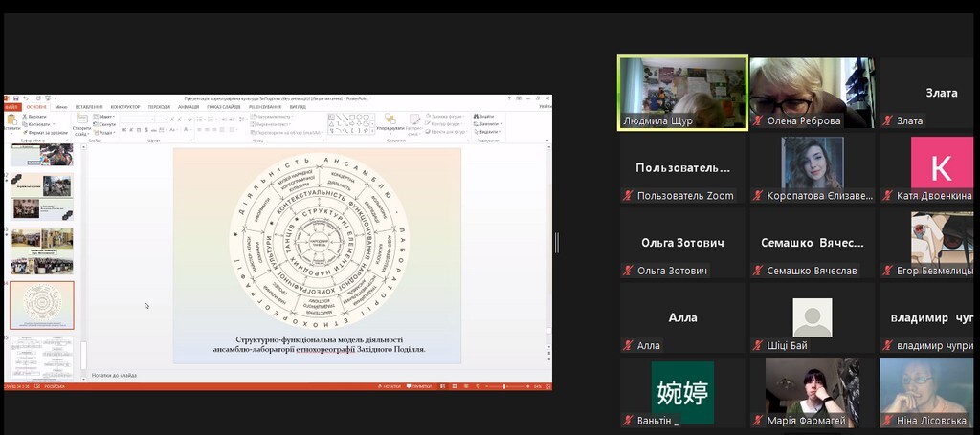Click the Save icon in PowerPoint's quick access toolbar
The image size is (980, 435).
click(15, 98)
